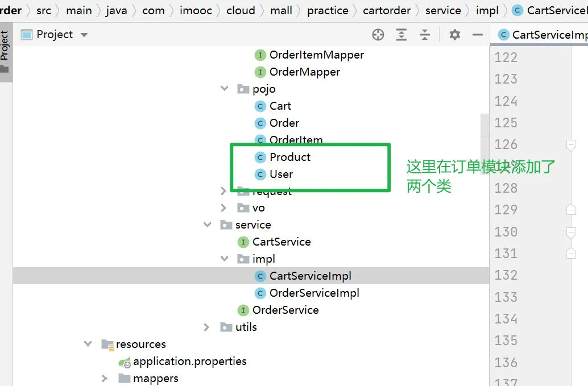The image size is (588, 386).
Task: Open the Cart class
Action: pyautogui.click(x=280, y=106)
